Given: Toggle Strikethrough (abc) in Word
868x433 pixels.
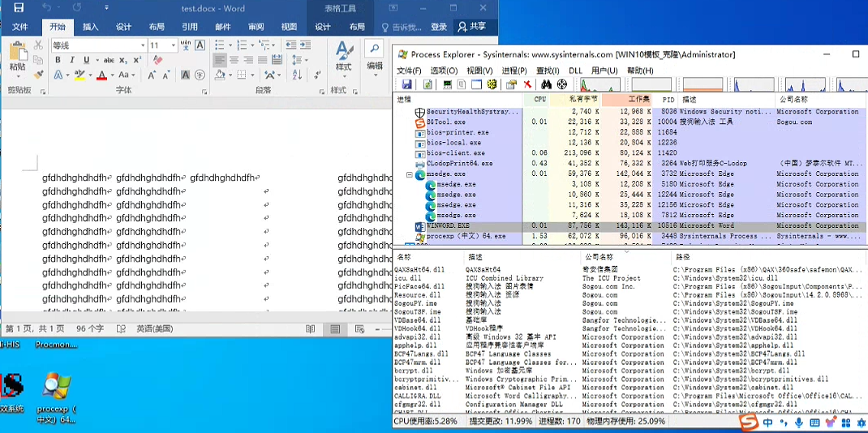Looking at the screenshot, I should click(x=109, y=60).
